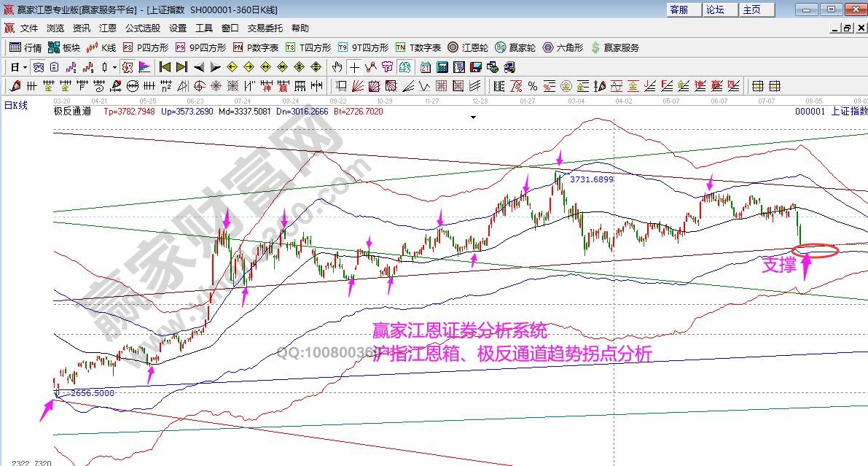Image resolution: width=868 pixels, height=466 pixels.
Task: Click the save diskette icon
Action: pyautogui.click(x=475, y=67)
